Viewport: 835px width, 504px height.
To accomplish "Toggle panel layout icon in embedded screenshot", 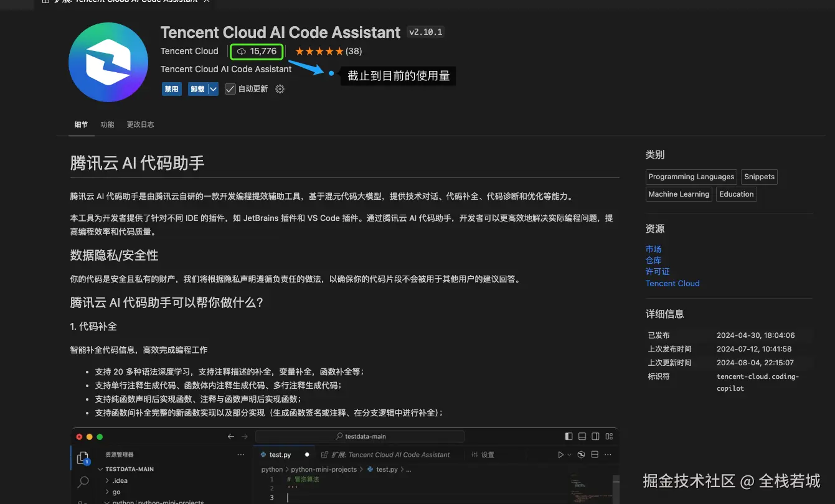I will click(582, 437).
